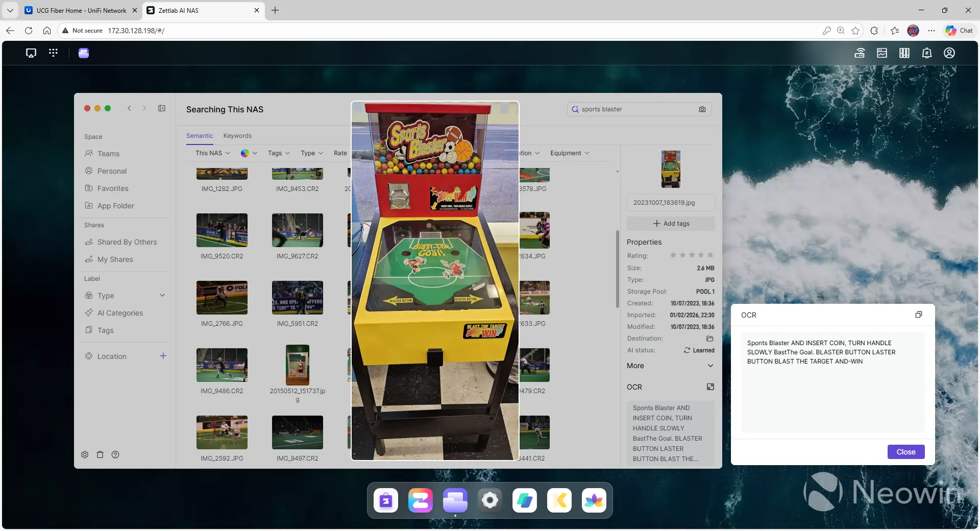This screenshot has width=980, height=531.
Task: Click the browser refresh button
Action: (29, 31)
